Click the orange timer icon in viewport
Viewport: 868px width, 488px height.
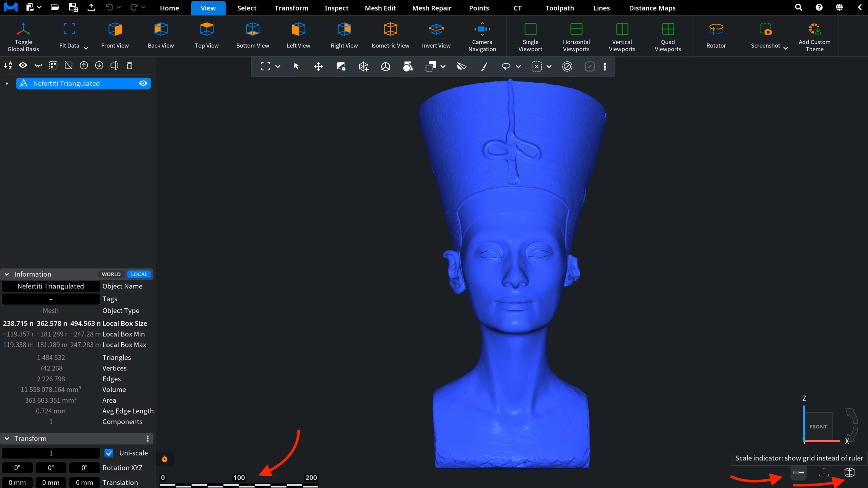click(164, 459)
